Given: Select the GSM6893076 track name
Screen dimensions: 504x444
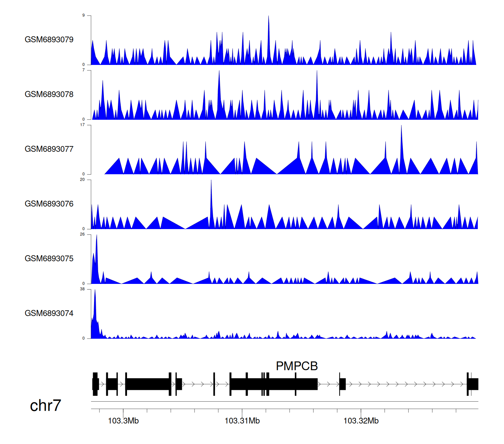Looking at the screenshot, I should click(49, 204).
